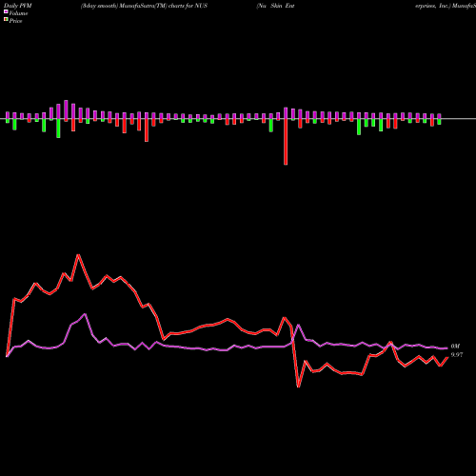Select the Volume legend label

18,13
